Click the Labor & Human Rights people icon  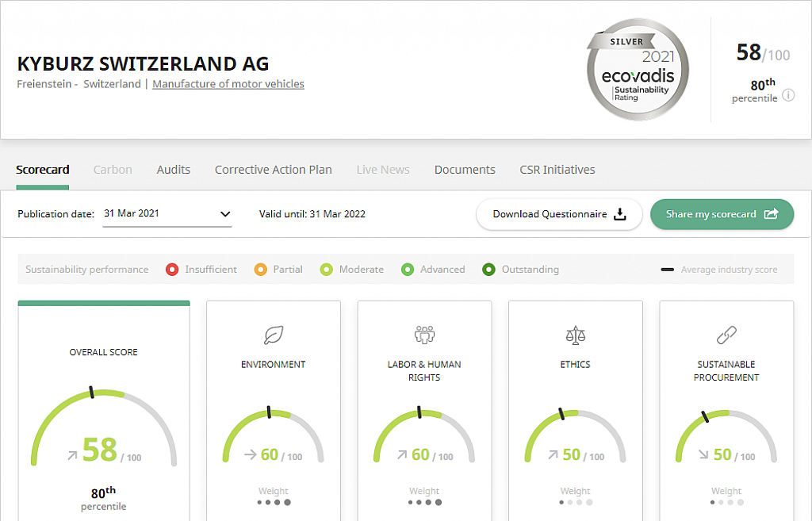coord(424,335)
